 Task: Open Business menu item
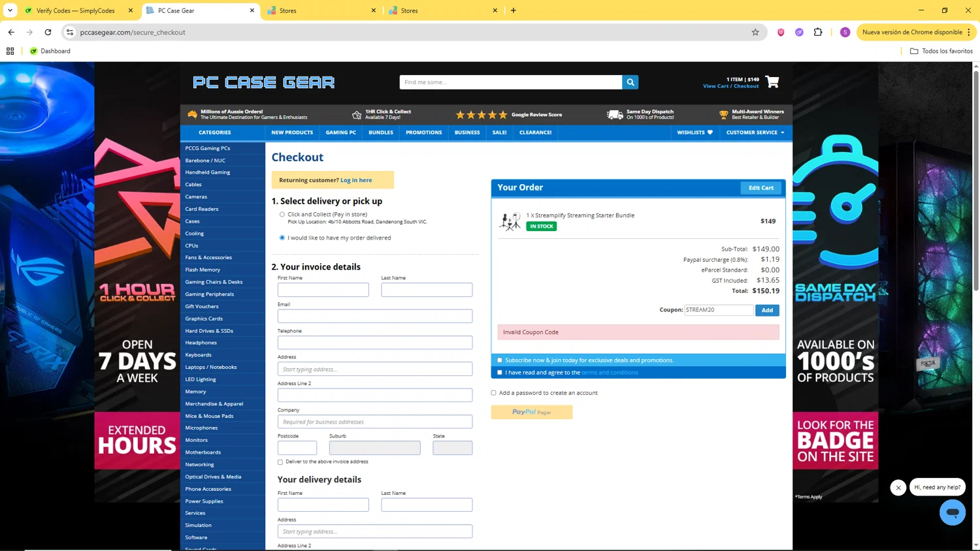pos(467,133)
